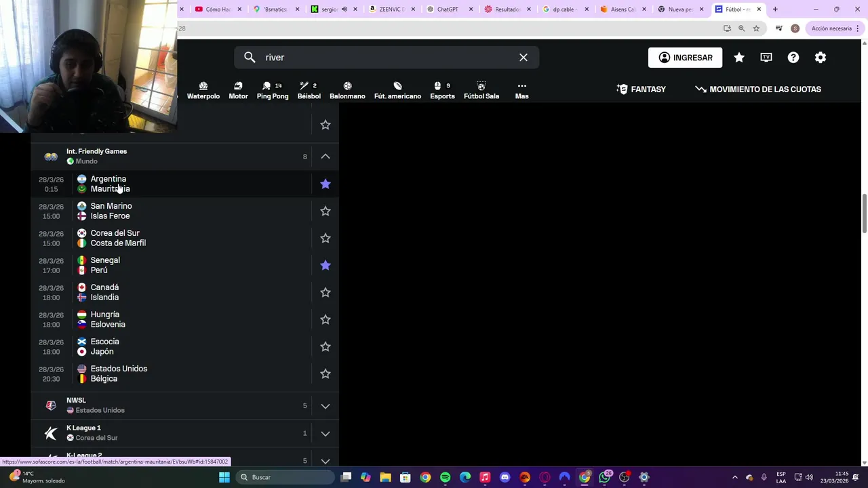The image size is (868, 488).
Task: Open File Explorer from the taskbar
Action: pyautogui.click(x=385, y=477)
